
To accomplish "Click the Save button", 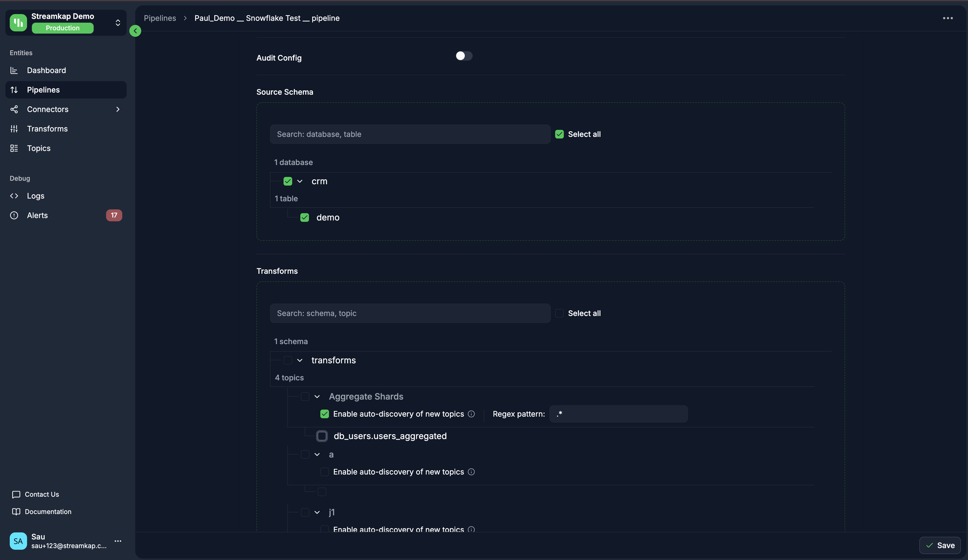I will click(940, 545).
